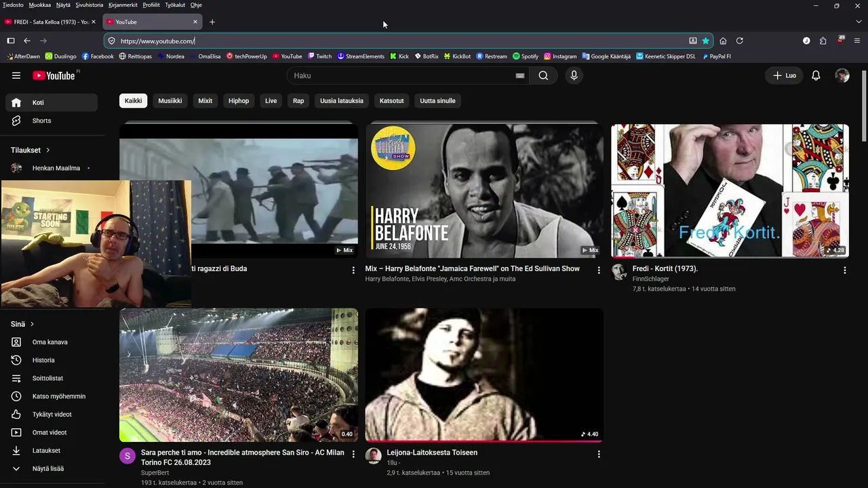Open the Sivuhistoria menu
Viewport: 868px width, 488px height.
[90, 5]
